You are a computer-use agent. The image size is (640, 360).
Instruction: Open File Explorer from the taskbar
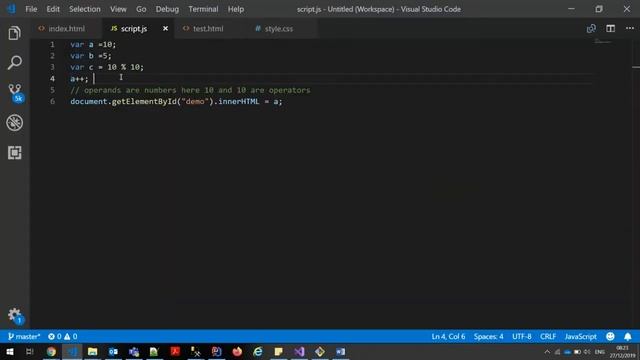[93, 351]
